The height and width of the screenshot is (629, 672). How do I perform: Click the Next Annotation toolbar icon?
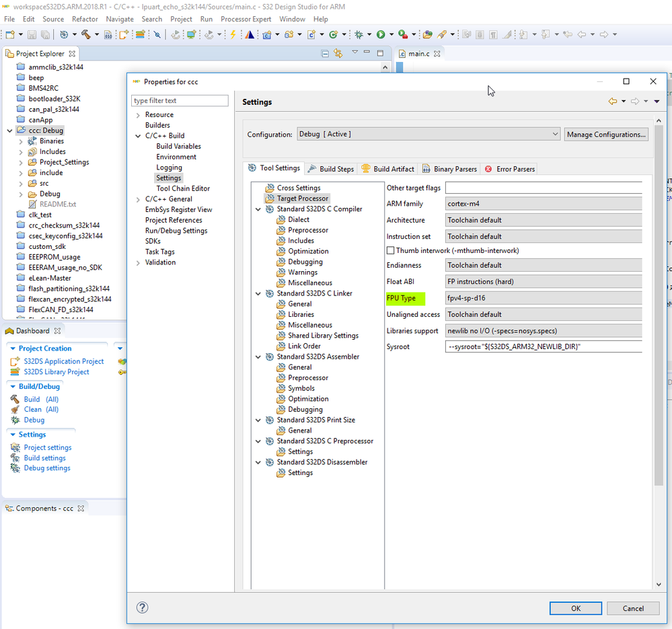[523, 35]
